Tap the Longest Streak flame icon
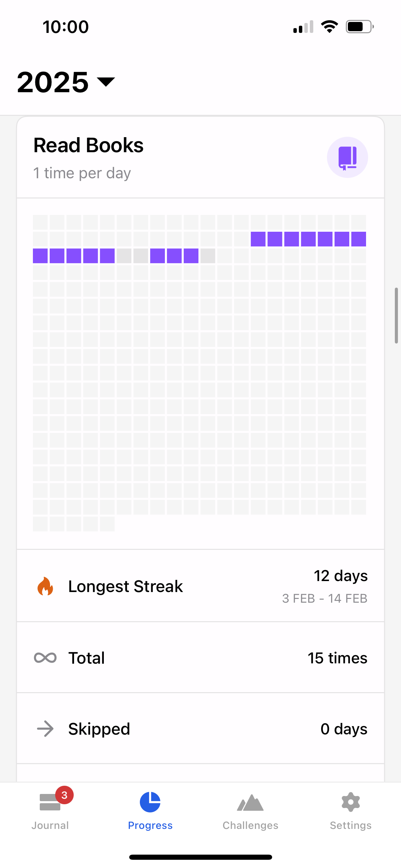Screen dimensions: 401x868 (x=45, y=586)
